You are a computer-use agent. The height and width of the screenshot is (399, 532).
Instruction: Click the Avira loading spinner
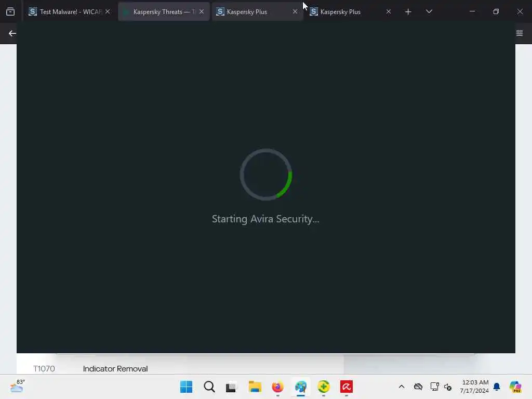(266, 175)
